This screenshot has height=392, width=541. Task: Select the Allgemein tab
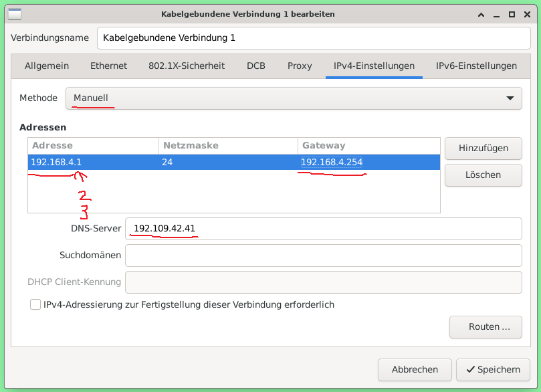pos(47,66)
